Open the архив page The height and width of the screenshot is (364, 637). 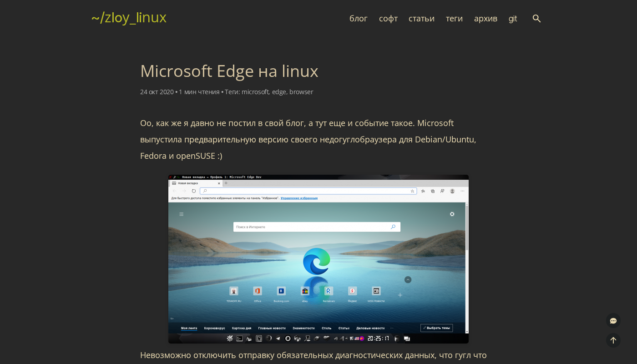[x=485, y=19]
